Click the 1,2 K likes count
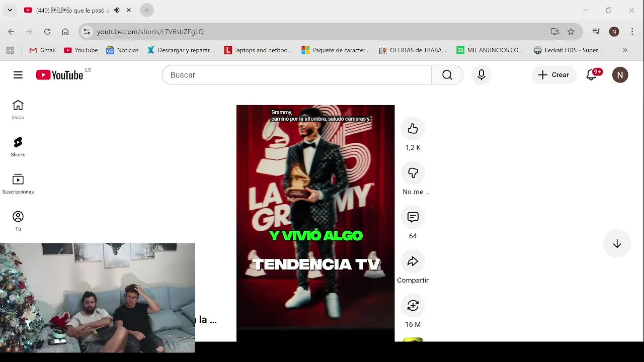Image resolution: width=644 pixels, height=362 pixels. coord(413,148)
